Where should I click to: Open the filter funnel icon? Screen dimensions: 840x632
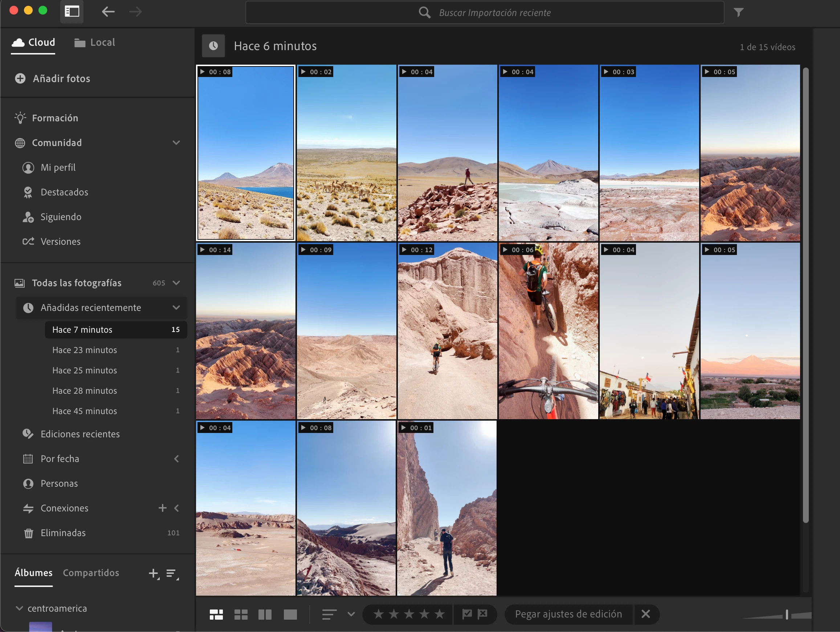(x=738, y=13)
